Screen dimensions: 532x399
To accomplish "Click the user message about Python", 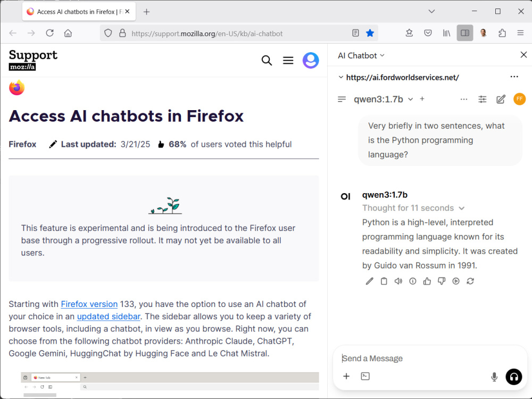I will (440, 140).
